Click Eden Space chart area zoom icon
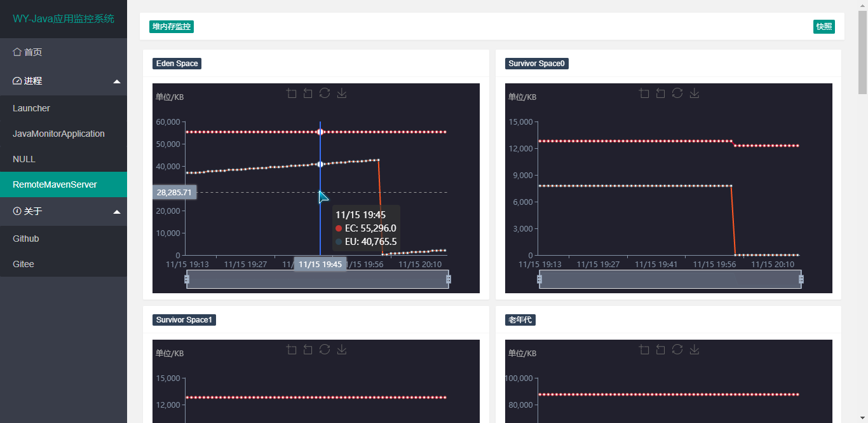 tap(292, 94)
